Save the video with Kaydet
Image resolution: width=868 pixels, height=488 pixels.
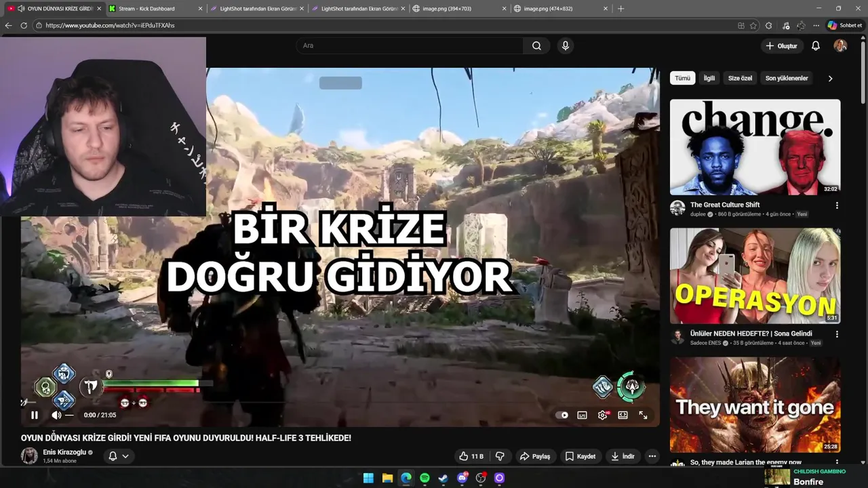(580, 456)
